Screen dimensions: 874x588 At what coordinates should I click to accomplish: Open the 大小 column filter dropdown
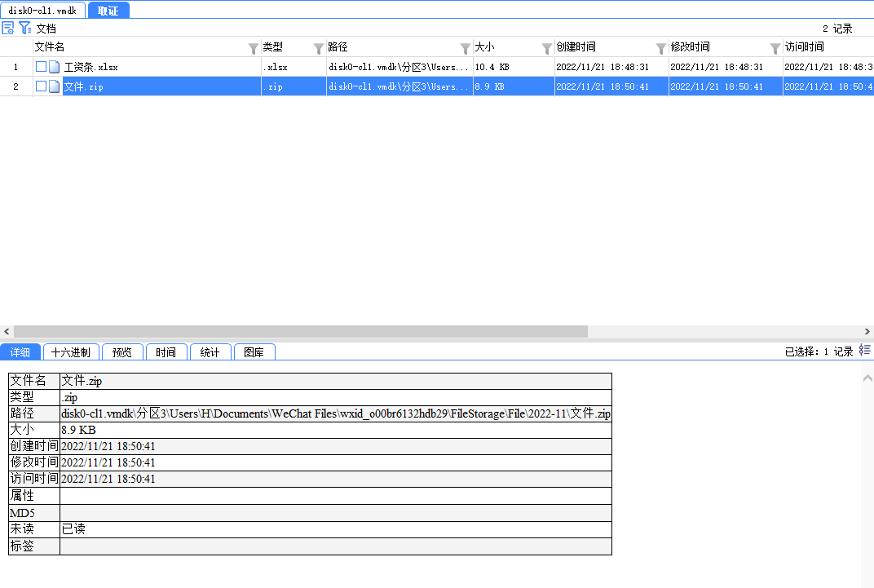coord(547,48)
